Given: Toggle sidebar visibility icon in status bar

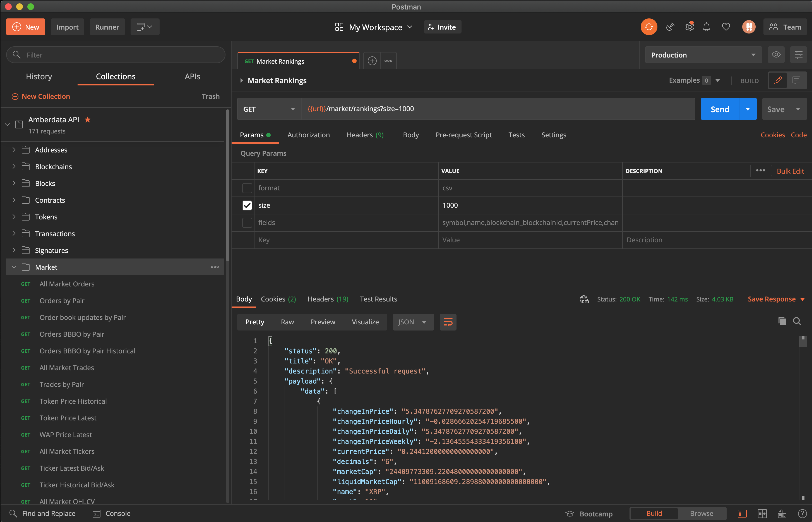Looking at the screenshot, I should point(742,514).
